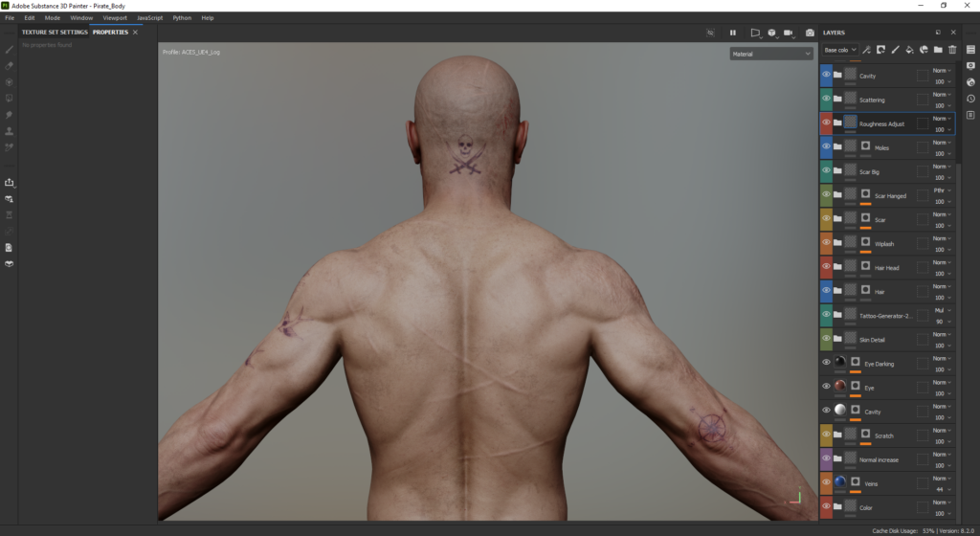Click the add effect wand icon
The image size is (980, 536).
point(866,50)
